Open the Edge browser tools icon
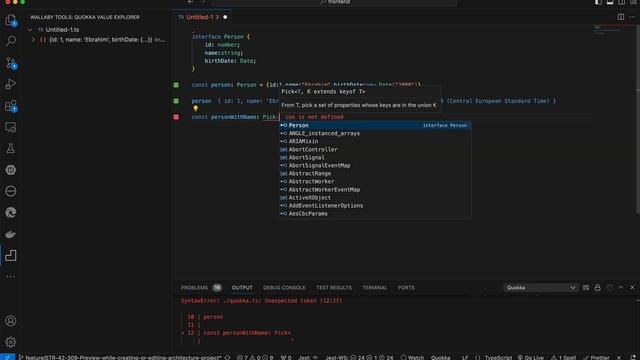This screenshot has height=360, width=640. click(x=11, y=212)
